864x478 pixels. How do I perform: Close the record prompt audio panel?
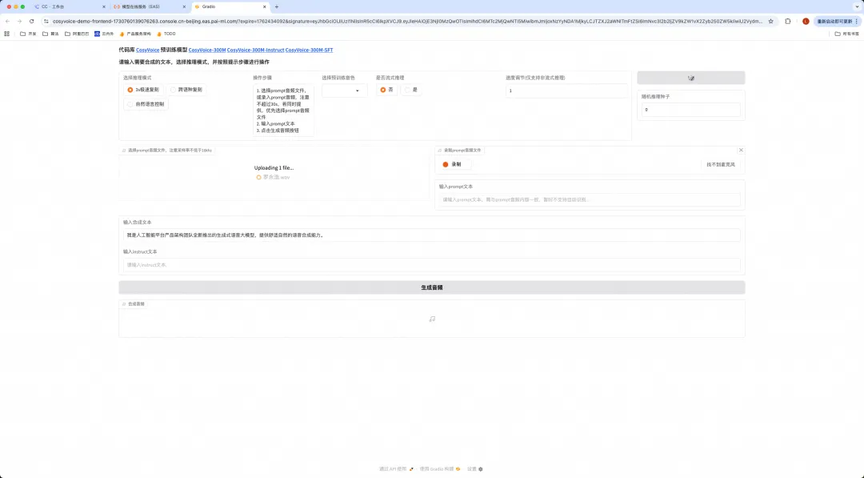click(741, 150)
